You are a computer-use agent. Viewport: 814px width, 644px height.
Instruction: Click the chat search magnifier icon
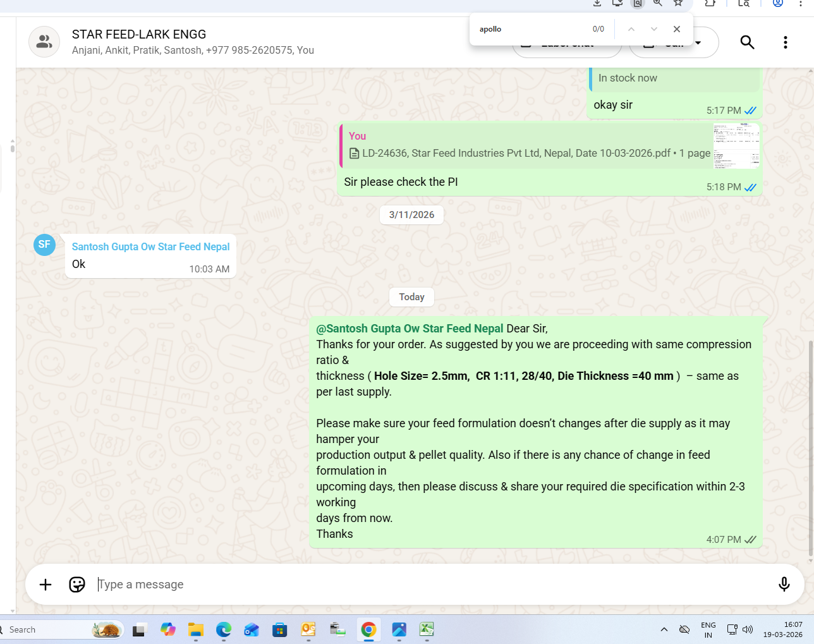[747, 42]
